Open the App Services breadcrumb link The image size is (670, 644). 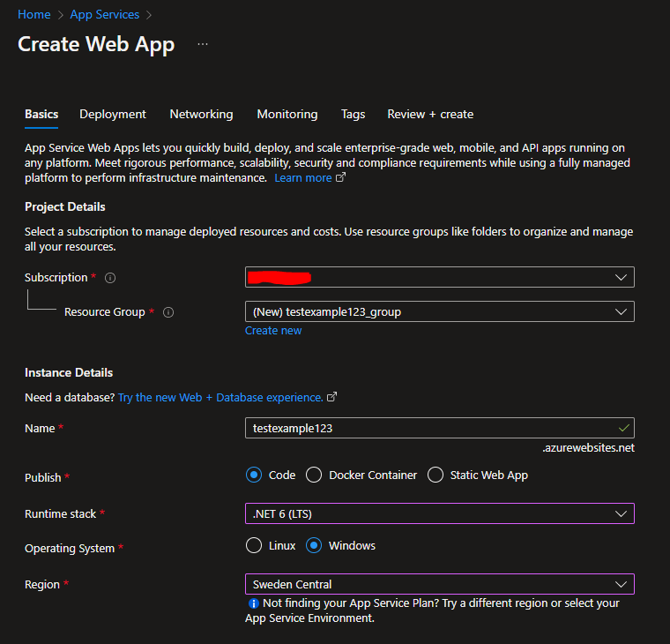(x=105, y=14)
